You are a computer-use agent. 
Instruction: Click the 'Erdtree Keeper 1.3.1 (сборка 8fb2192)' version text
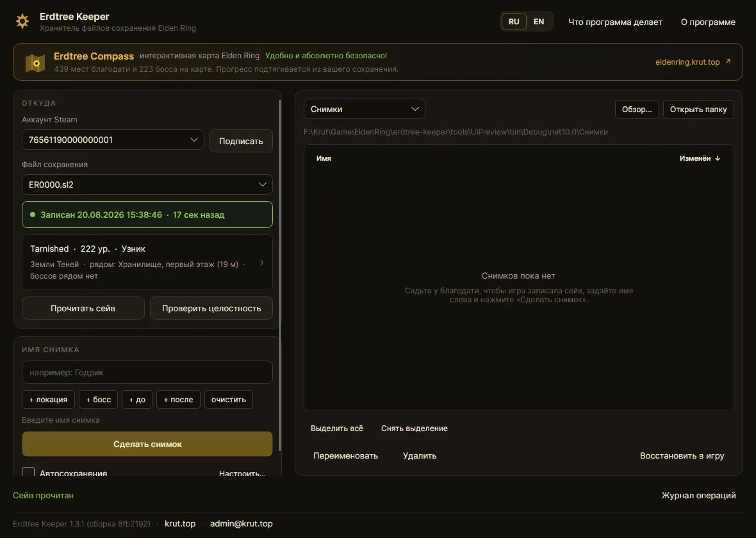(81, 523)
